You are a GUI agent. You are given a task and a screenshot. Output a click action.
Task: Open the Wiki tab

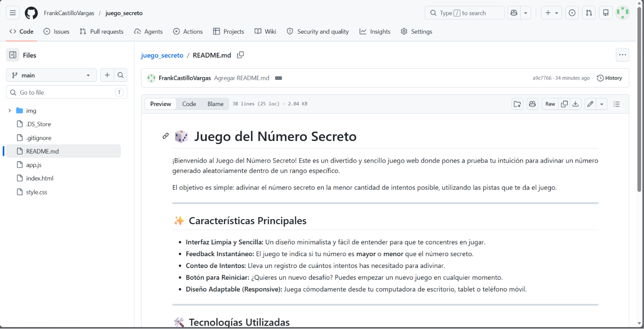tap(265, 32)
